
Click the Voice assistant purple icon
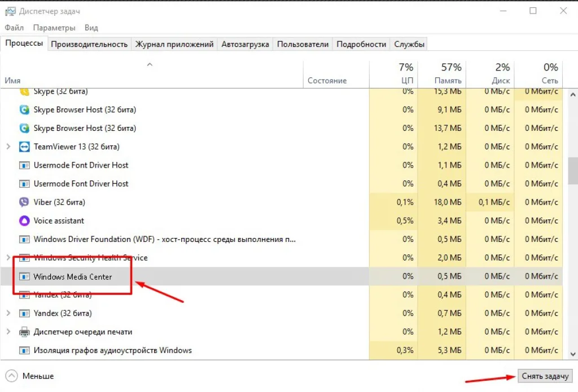click(x=24, y=221)
